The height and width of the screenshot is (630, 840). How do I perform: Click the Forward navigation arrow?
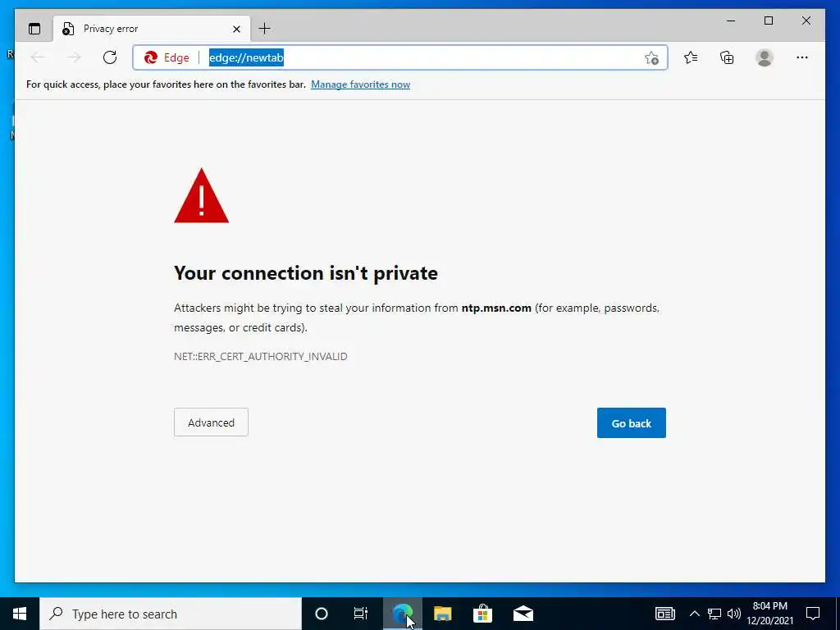pyautogui.click(x=74, y=57)
